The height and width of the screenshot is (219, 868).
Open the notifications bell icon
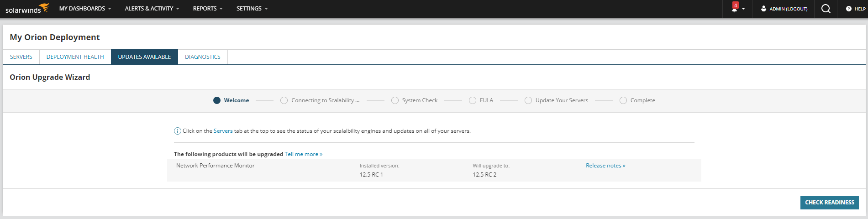point(734,9)
